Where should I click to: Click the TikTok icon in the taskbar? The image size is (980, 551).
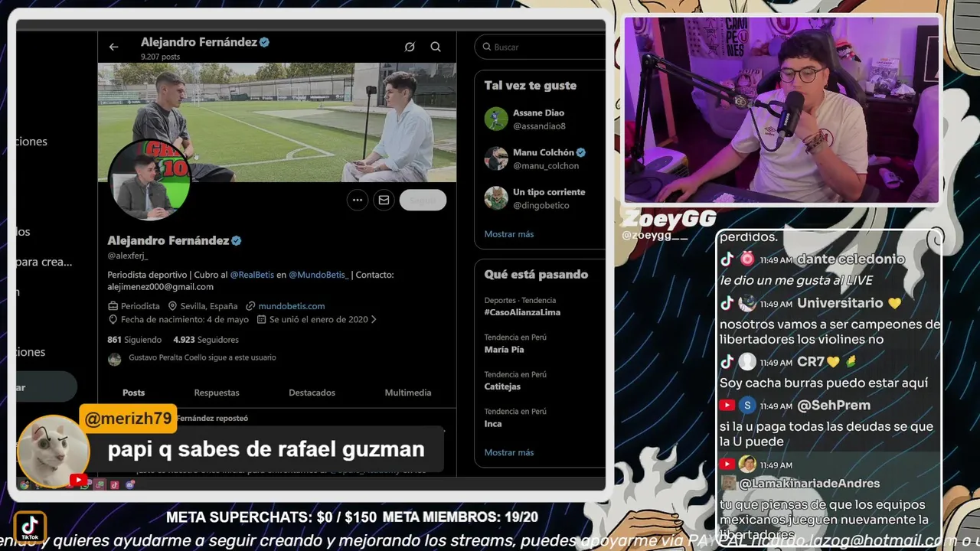114,484
